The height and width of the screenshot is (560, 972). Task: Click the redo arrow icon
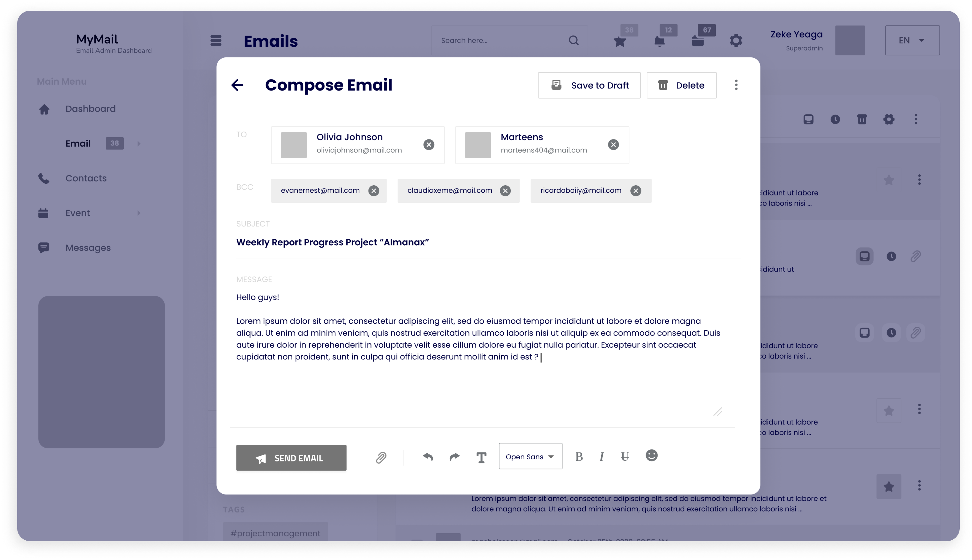pos(455,457)
